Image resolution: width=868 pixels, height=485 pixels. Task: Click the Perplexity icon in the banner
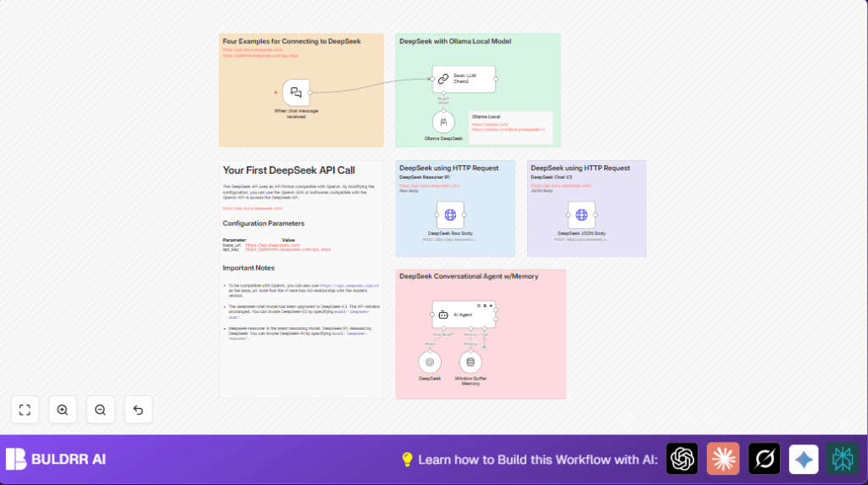coord(843,459)
